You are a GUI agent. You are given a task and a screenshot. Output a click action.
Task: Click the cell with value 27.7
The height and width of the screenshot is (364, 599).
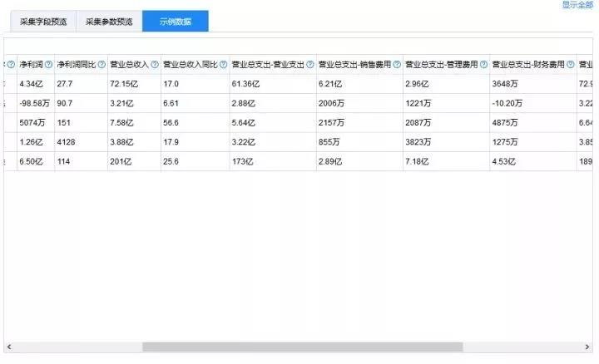pos(81,84)
